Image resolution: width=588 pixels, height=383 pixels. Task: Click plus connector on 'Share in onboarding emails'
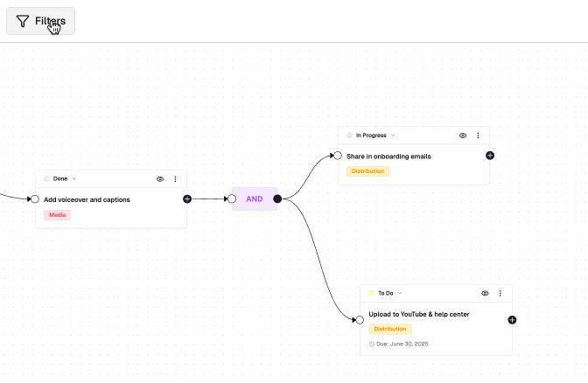click(x=490, y=156)
